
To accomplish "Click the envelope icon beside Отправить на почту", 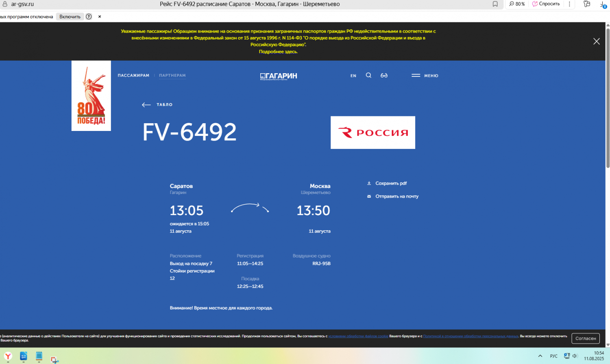I will pos(369,196).
